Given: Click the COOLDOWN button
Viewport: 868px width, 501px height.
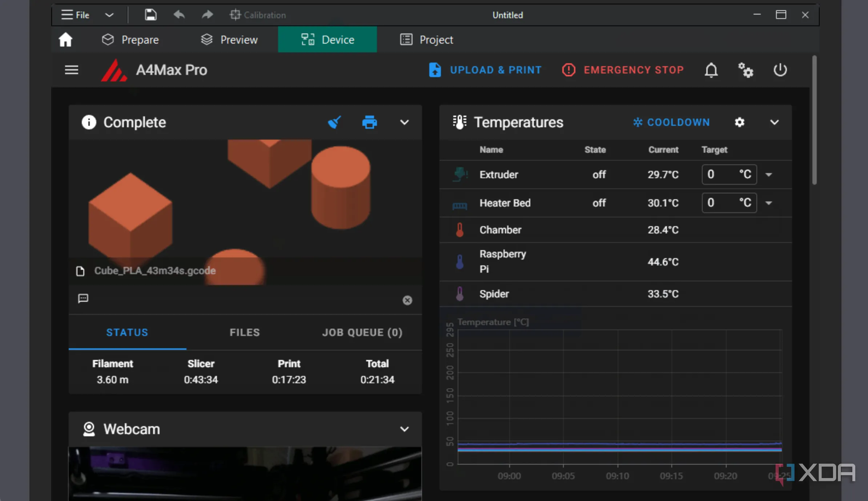Looking at the screenshot, I should coord(671,122).
